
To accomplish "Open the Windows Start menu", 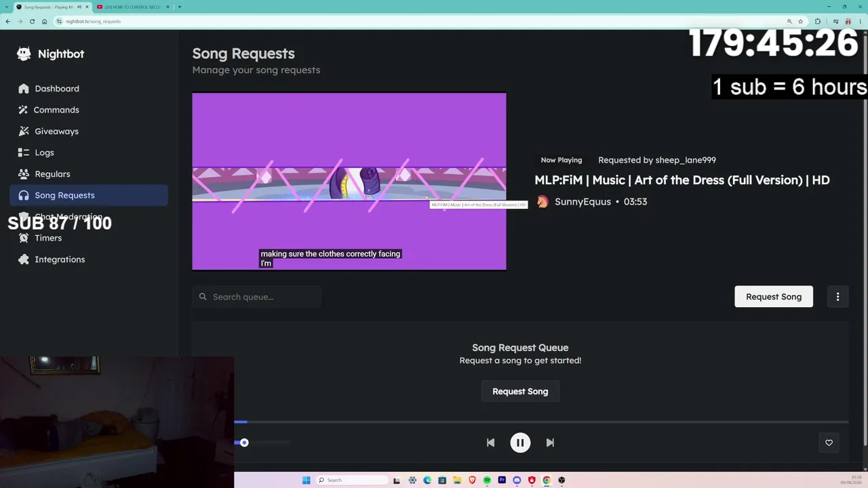I will coord(306,480).
